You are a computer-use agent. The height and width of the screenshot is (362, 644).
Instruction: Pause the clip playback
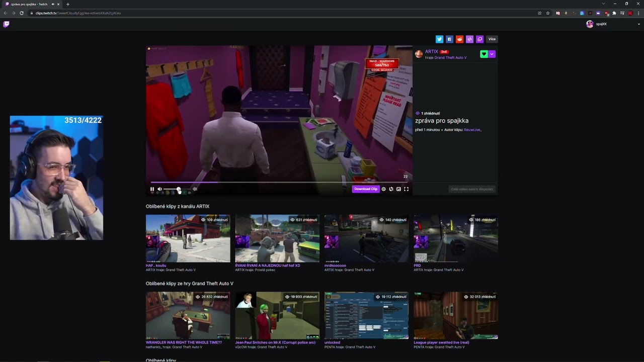click(152, 189)
